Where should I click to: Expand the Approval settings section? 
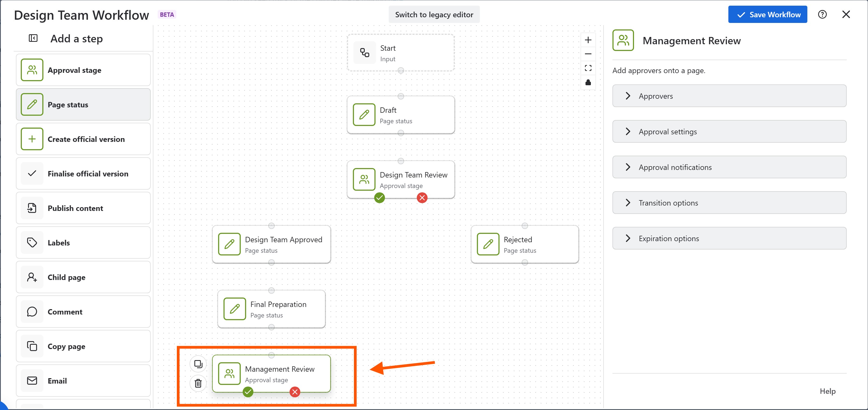(729, 132)
